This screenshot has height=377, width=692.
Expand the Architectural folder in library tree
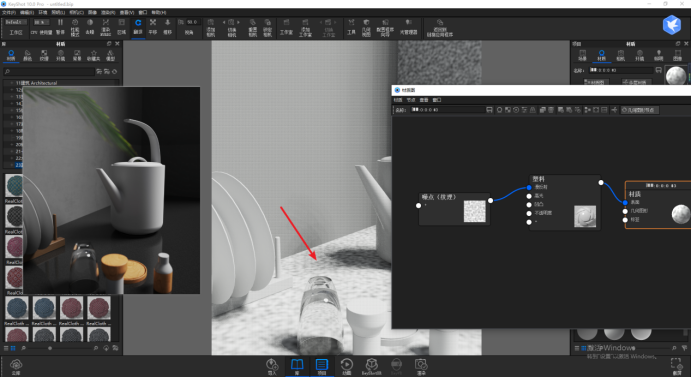coord(11,83)
